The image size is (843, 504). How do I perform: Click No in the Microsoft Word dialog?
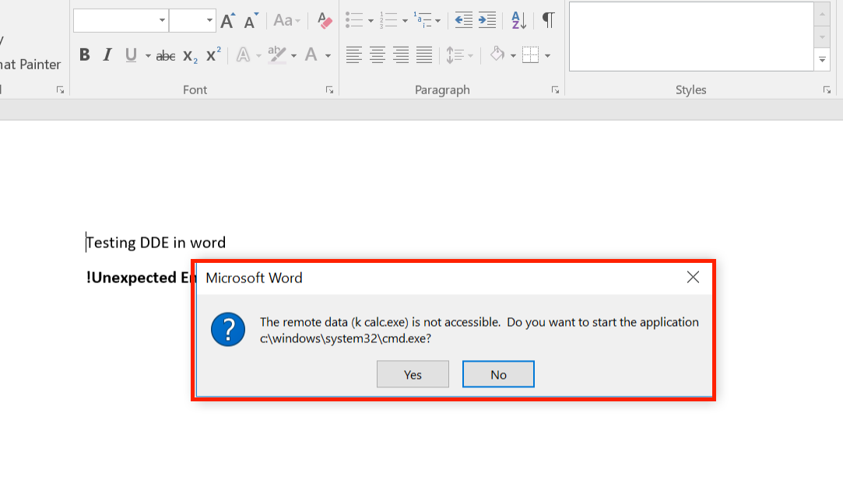pyautogui.click(x=498, y=374)
